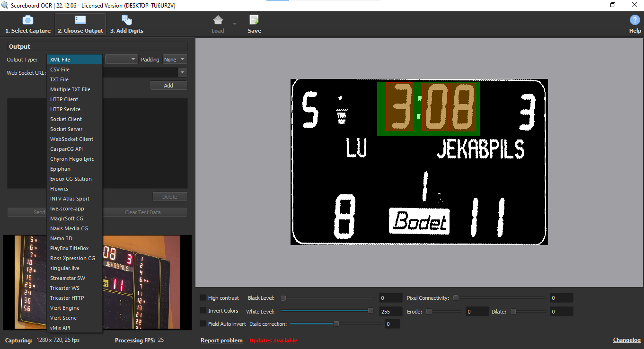Select Streamstar SW output
This screenshot has width=644, height=349.
coord(74,278)
